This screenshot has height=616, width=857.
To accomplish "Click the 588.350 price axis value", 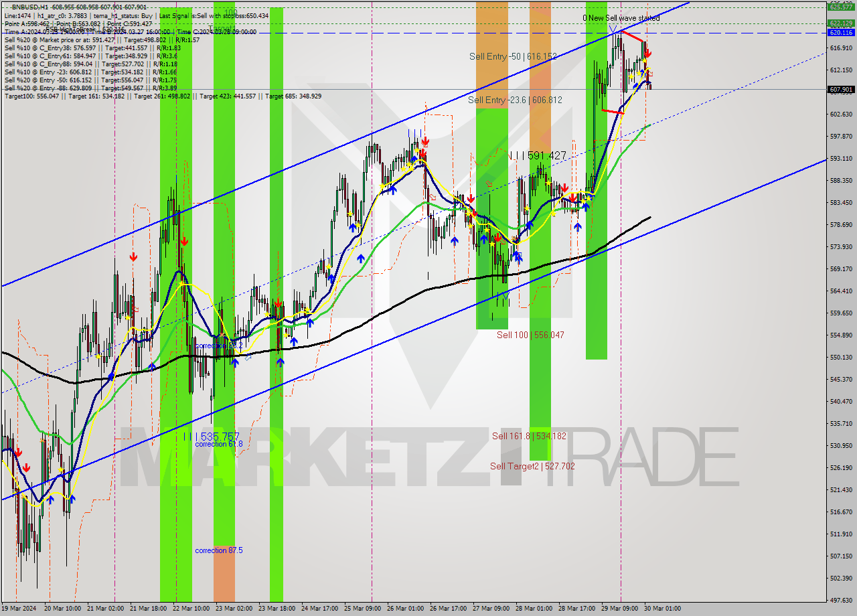I will tap(841, 181).
